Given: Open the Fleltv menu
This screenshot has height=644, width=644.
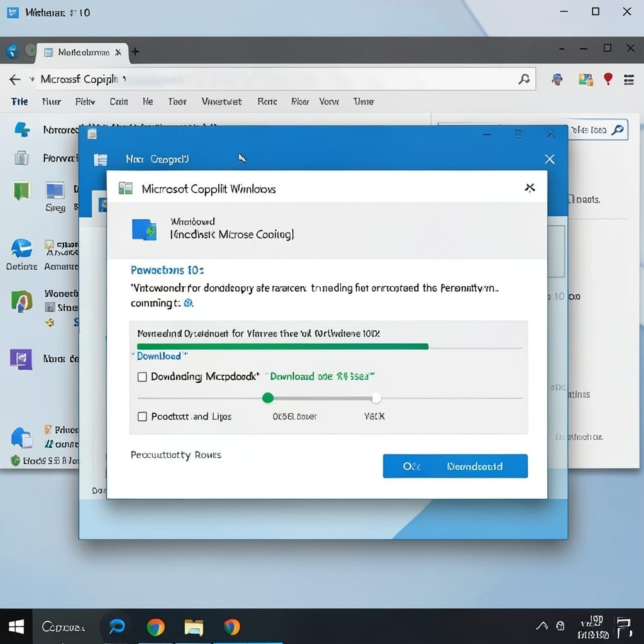Looking at the screenshot, I should (x=85, y=101).
